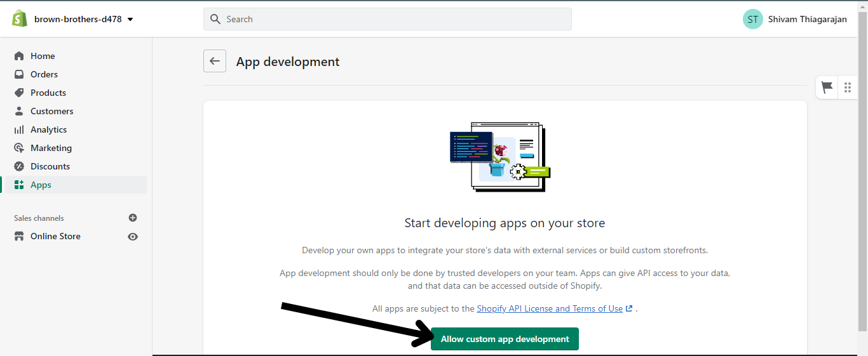This screenshot has height=356, width=868.
Task: Click the Discounts percent badge icon
Action: click(x=19, y=166)
